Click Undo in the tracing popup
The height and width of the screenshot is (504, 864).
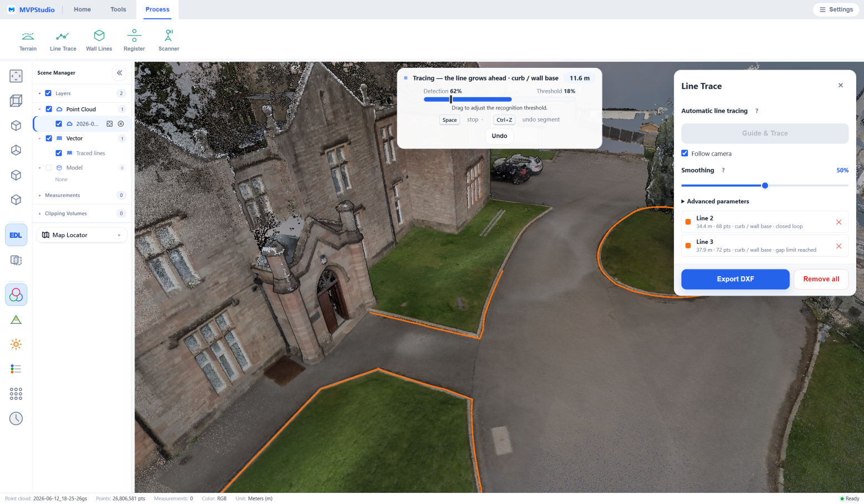[x=499, y=136]
